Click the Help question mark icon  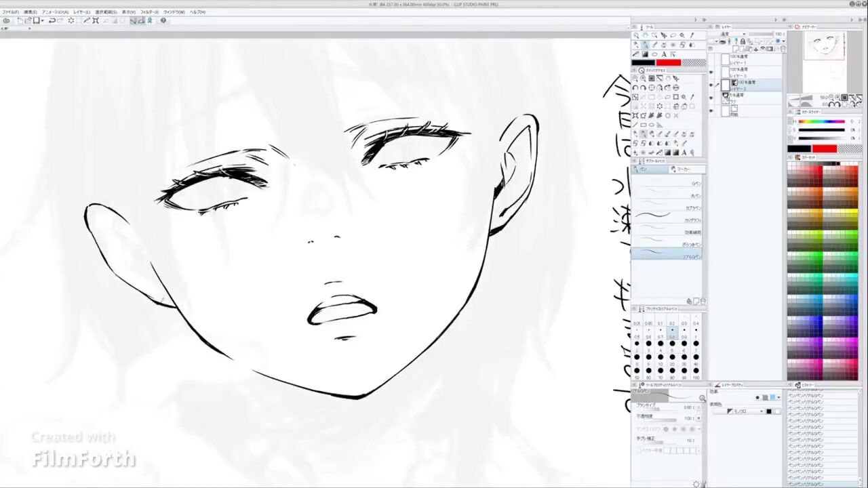[x=163, y=21]
